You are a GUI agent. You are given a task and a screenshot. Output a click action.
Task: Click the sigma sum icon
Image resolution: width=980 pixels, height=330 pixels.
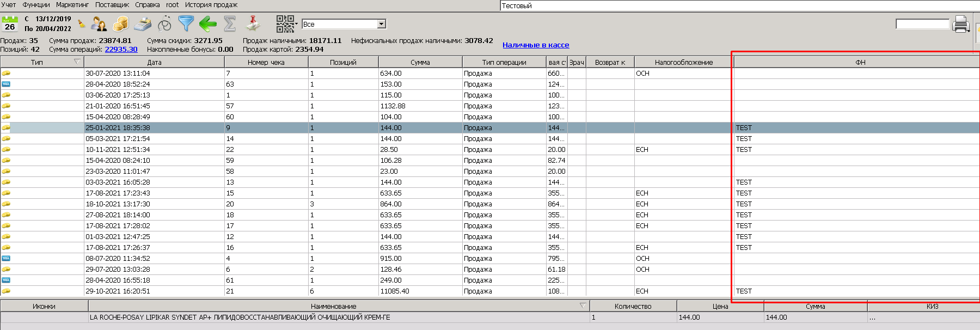230,24
